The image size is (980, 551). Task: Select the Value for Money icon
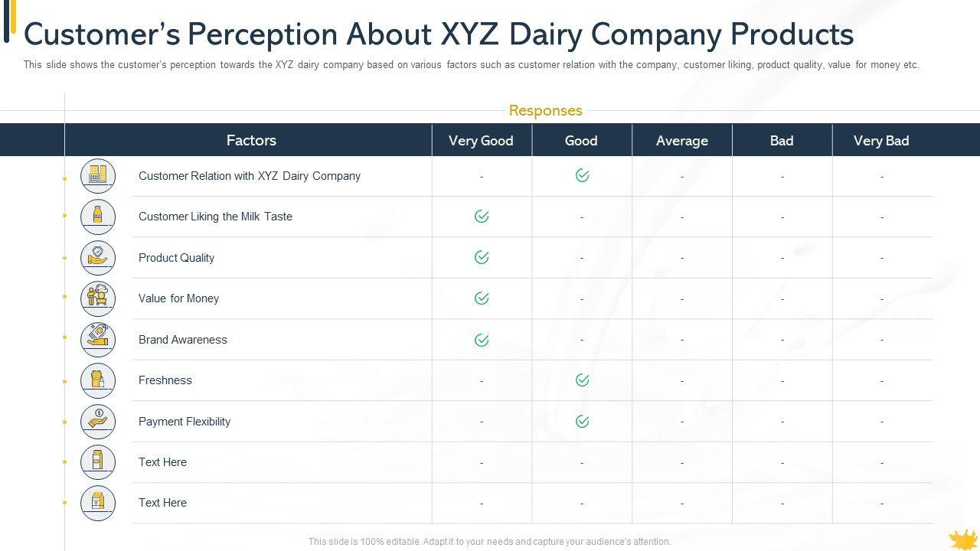[x=98, y=298]
